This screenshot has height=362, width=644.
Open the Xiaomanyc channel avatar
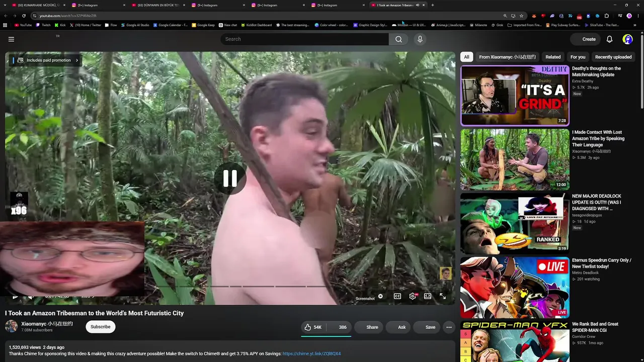11,326
